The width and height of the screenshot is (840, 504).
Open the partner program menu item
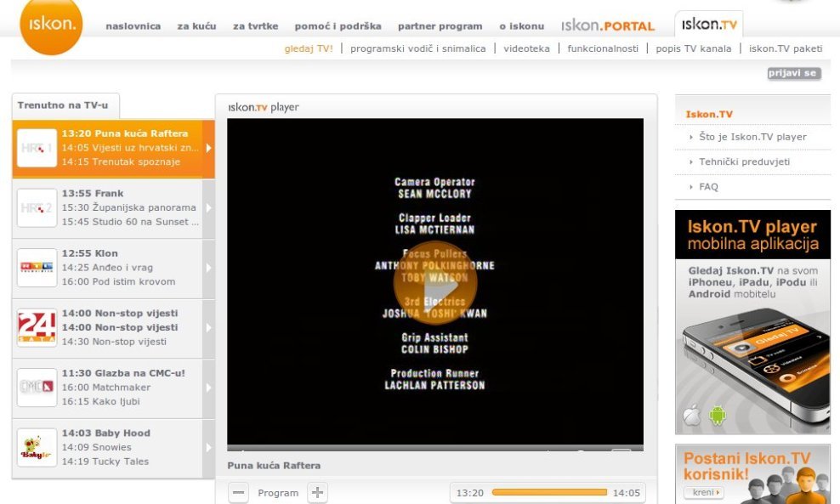pyautogui.click(x=440, y=25)
